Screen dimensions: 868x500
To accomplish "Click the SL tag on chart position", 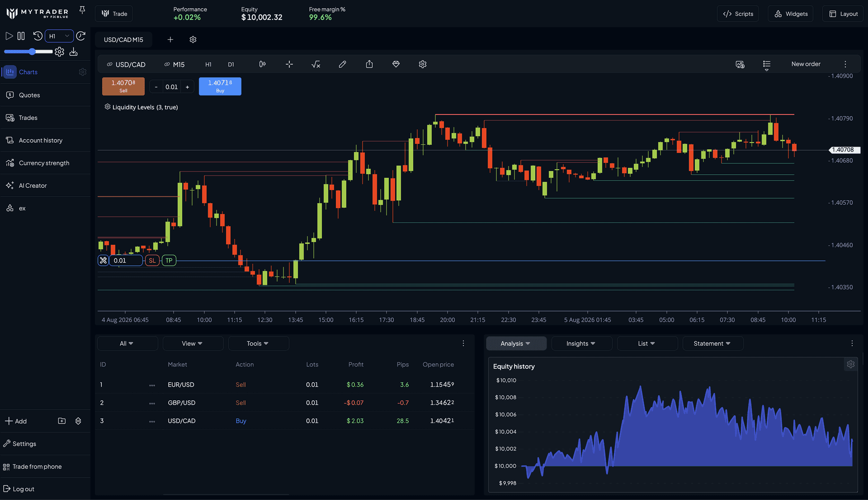I will pos(152,261).
